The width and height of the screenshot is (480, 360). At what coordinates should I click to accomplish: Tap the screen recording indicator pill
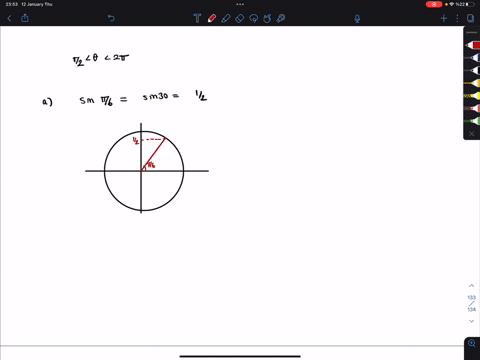[x=434, y=4]
